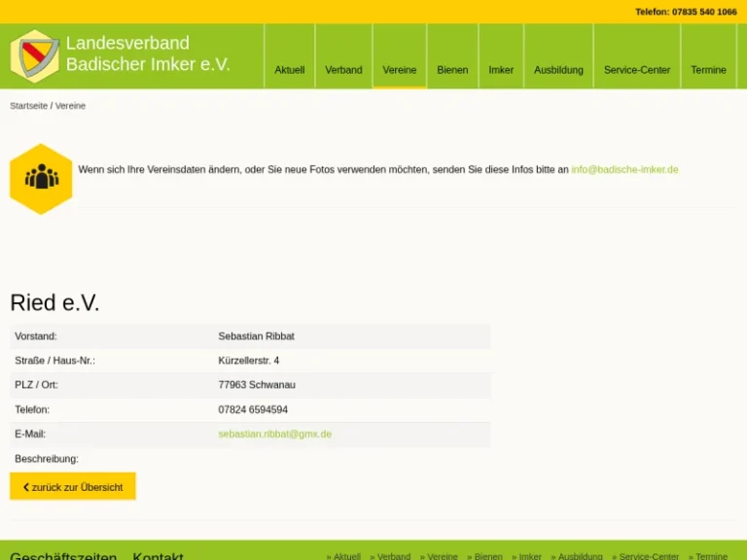This screenshot has height=560, width=747.
Task: Click the footer Ausbildung link
Action: coord(577,556)
